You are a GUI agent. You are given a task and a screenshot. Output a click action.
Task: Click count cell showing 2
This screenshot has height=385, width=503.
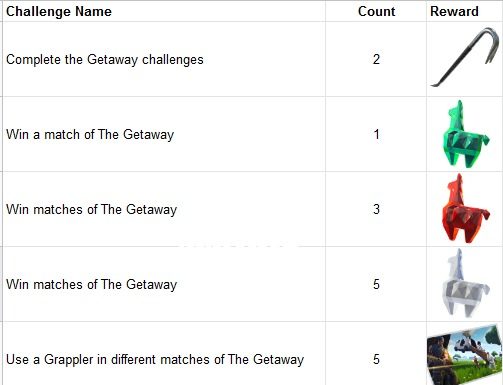click(376, 59)
